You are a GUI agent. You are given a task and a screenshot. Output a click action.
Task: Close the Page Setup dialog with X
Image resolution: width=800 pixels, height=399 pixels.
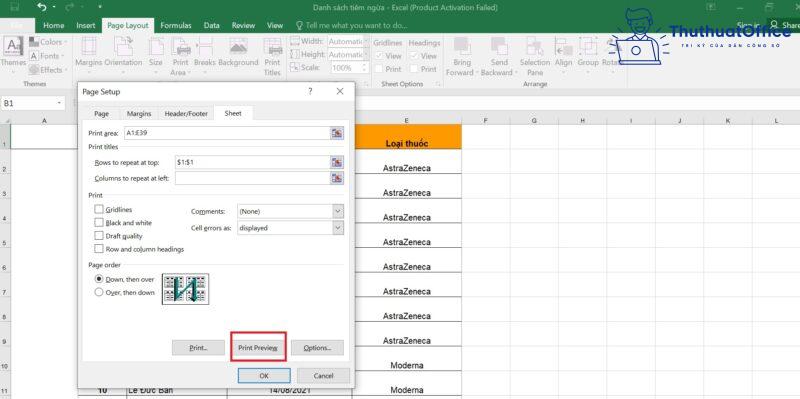tap(340, 91)
